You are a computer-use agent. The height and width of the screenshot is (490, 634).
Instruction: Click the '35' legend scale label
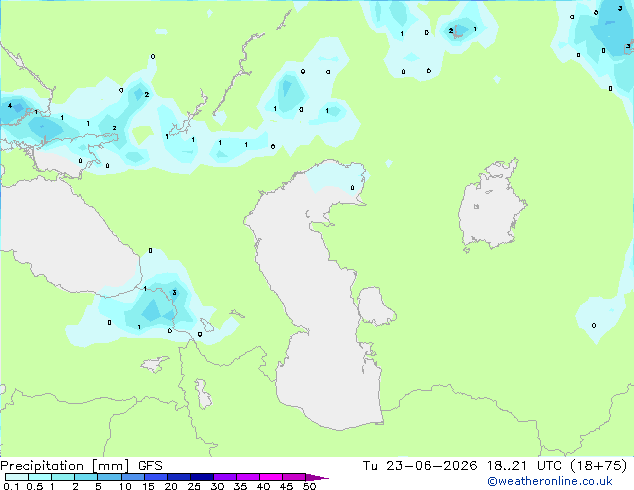click(x=241, y=486)
